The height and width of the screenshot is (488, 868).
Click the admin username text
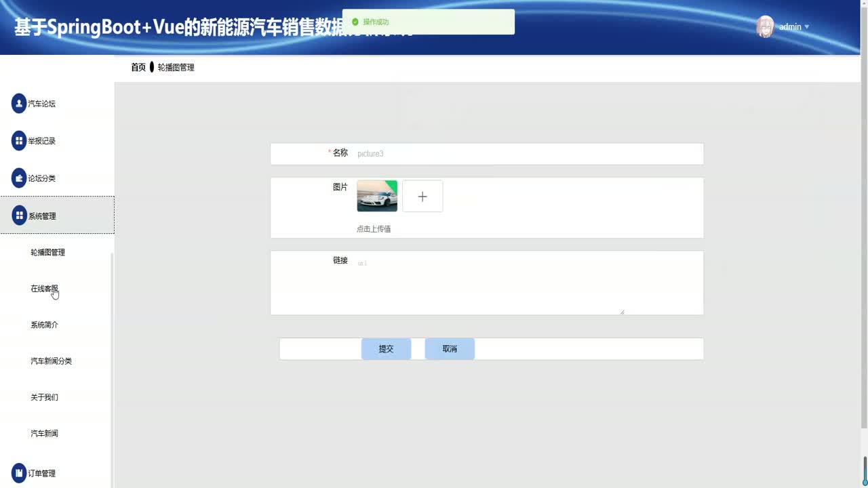click(790, 27)
